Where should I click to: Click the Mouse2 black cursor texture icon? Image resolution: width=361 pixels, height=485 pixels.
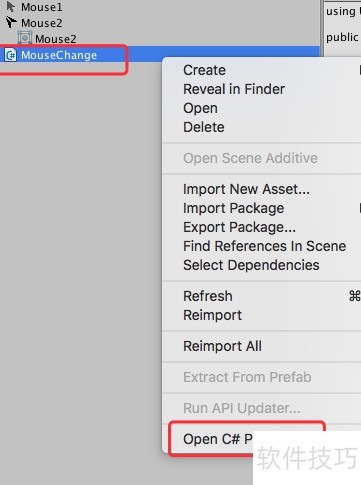click(11, 22)
